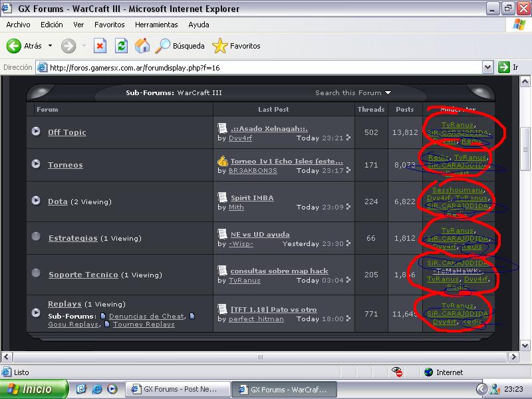The image size is (532, 399).
Task: Open the Estrategias forum link
Action: point(72,238)
